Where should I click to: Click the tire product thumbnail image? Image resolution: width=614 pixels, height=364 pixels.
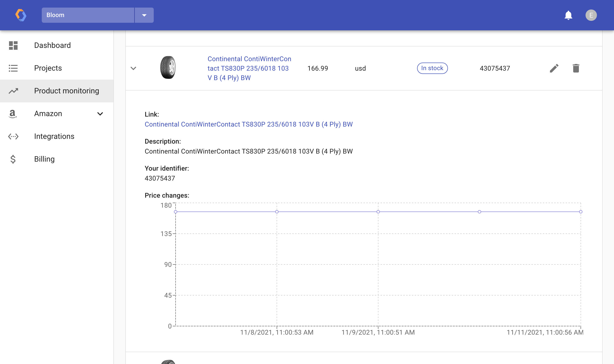click(x=168, y=68)
